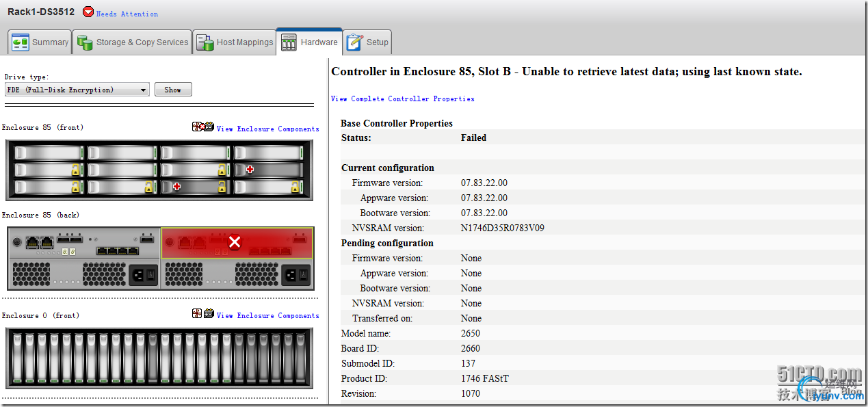The image size is (868, 407).
Task: Select bottom-left locked drive in Enclosure 85
Action: [x=49, y=187]
